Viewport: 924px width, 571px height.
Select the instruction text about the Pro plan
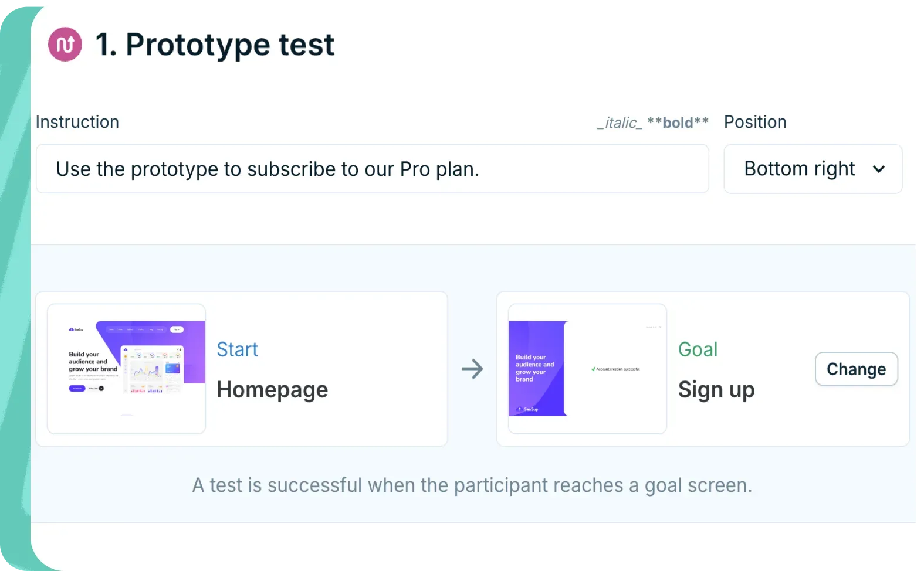tap(268, 169)
